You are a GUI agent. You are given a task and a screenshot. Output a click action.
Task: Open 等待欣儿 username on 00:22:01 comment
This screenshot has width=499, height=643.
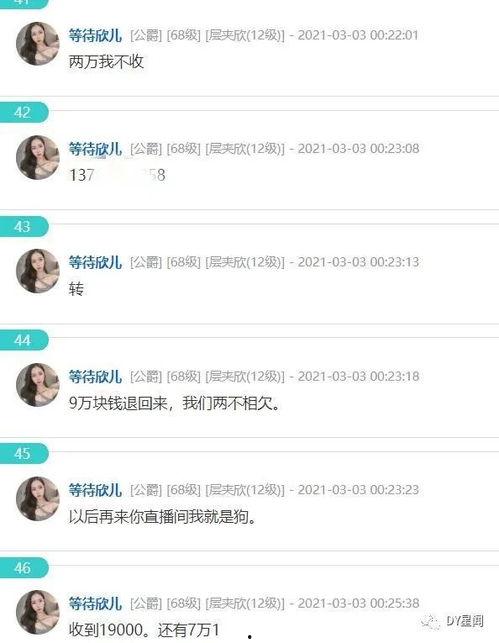click(x=95, y=35)
